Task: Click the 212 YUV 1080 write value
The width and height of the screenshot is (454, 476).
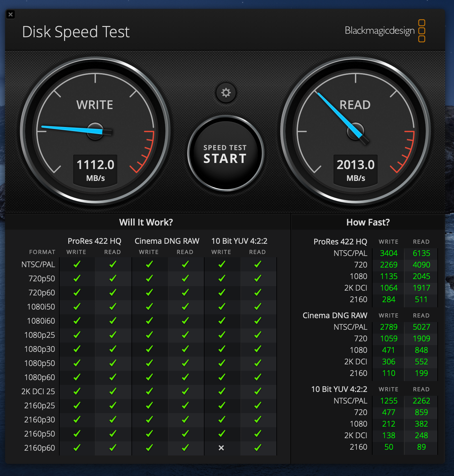Action: click(389, 424)
